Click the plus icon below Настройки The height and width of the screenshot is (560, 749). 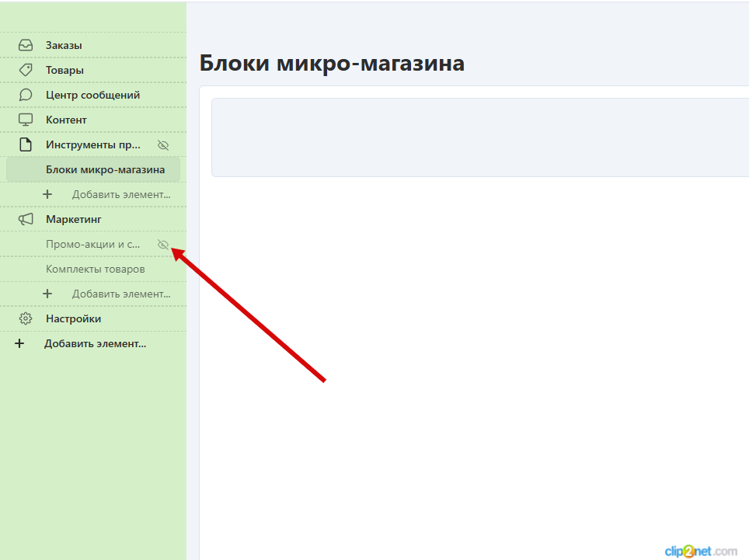[20, 343]
